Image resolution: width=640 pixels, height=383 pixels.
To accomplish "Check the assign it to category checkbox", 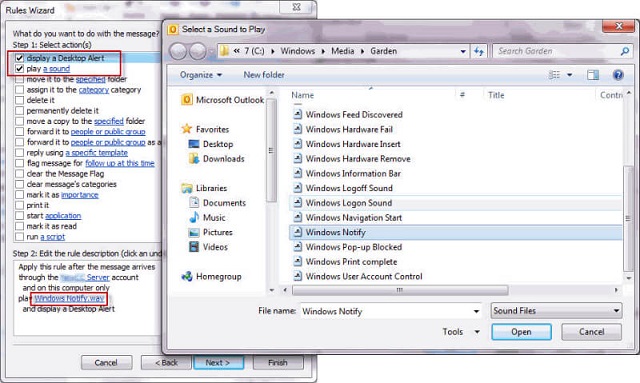I will [x=19, y=89].
